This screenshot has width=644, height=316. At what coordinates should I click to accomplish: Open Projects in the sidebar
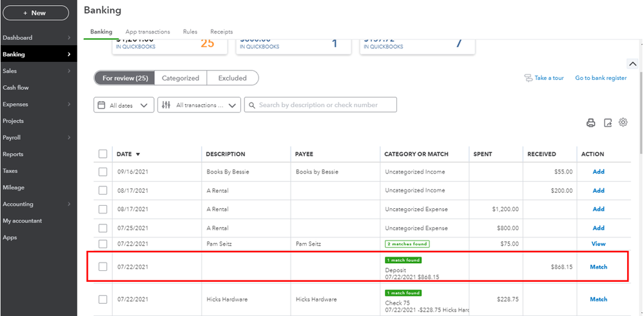pyautogui.click(x=13, y=121)
